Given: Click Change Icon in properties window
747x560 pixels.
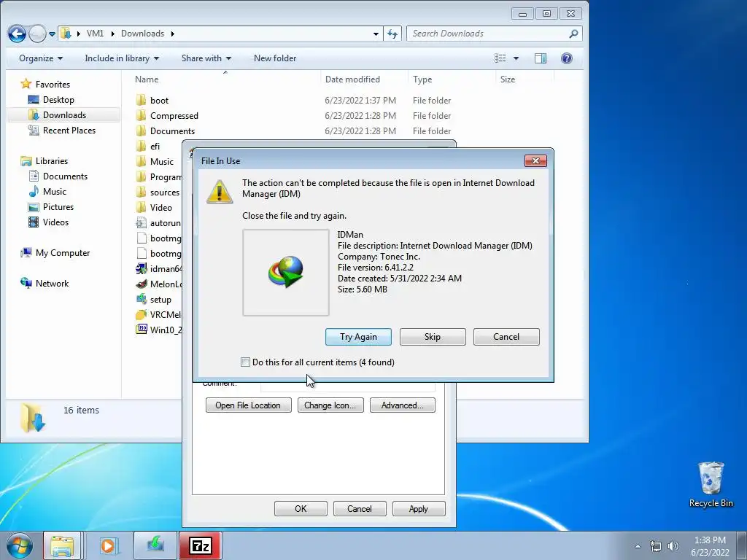Looking at the screenshot, I should click(330, 405).
